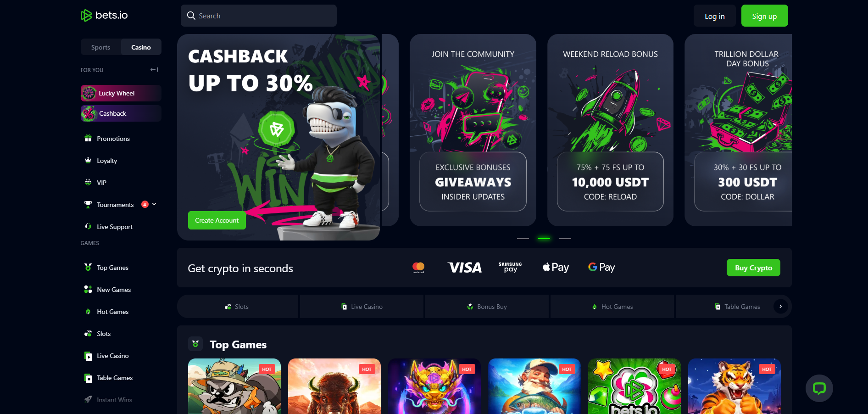Click the Create Account button
The height and width of the screenshot is (414, 868).
(217, 220)
